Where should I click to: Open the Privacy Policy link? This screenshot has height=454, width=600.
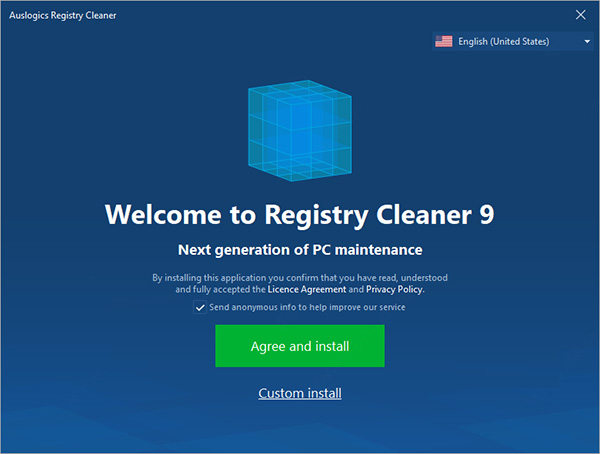tap(394, 289)
